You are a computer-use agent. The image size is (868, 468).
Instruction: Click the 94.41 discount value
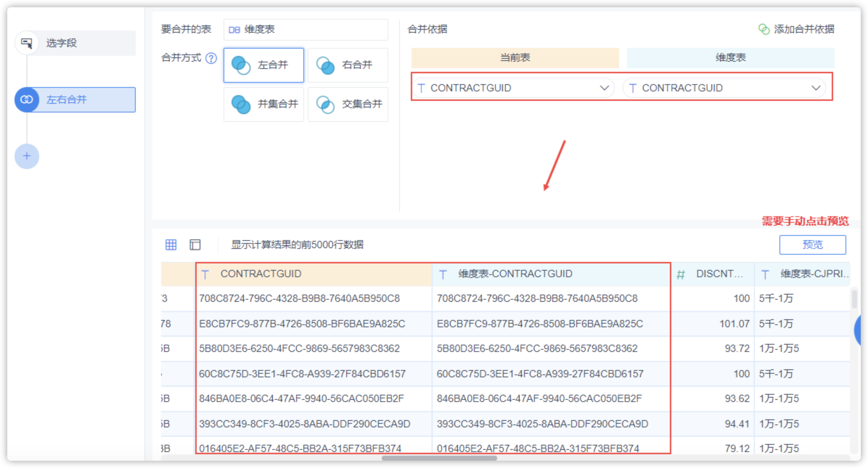click(737, 424)
